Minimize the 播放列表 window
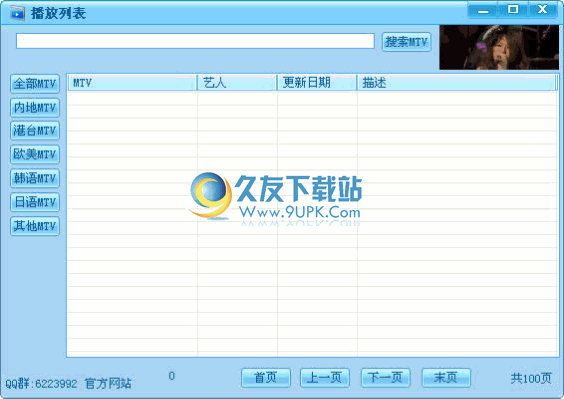The image size is (564, 399). pos(483,10)
